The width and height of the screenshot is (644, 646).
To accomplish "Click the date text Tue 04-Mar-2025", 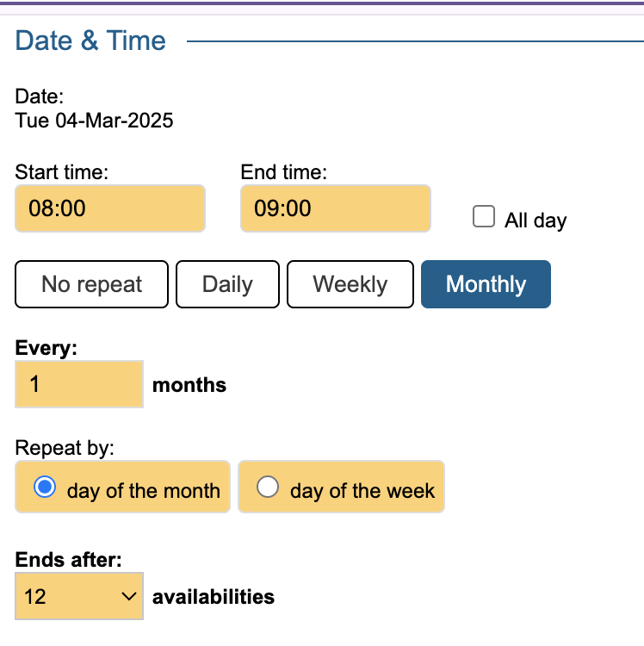I will [94, 121].
